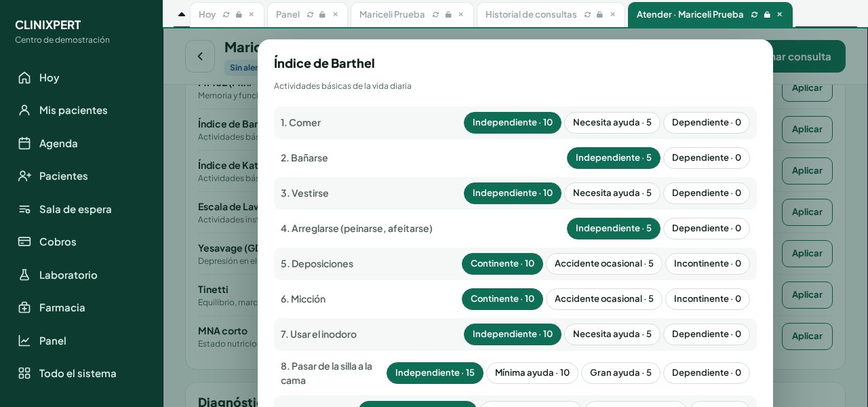The height and width of the screenshot is (407, 868).
Task: Switch to the Mariceli Prueba tab
Action: 392,14
